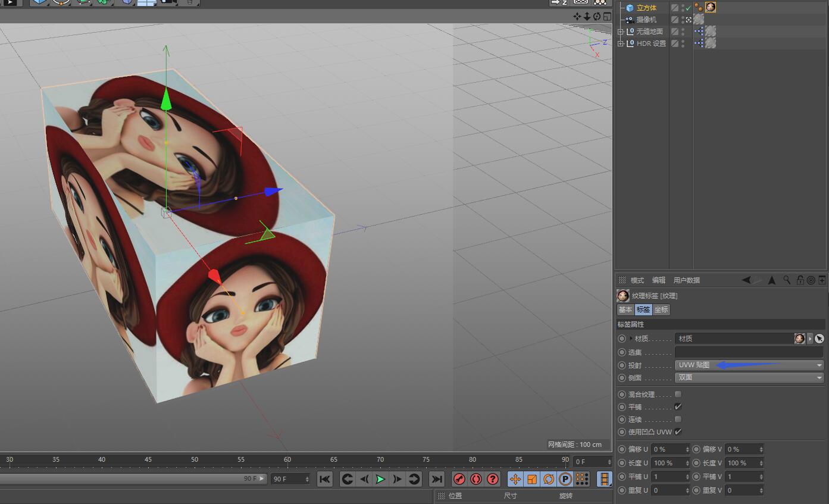
Task: Expand the 材质 disclosure triangle
Action: pos(631,339)
